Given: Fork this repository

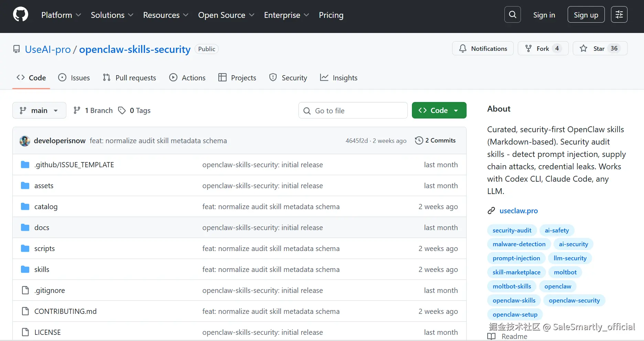Looking at the screenshot, I should (543, 48).
